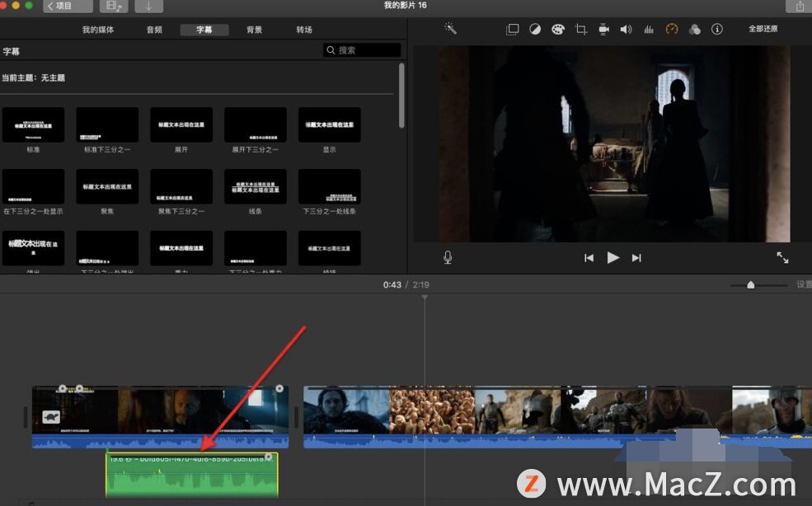The height and width of the screenshot is (506, 812).
Task: Open speed adjustment speedometer tool
Action: click(x=672, y=30)
